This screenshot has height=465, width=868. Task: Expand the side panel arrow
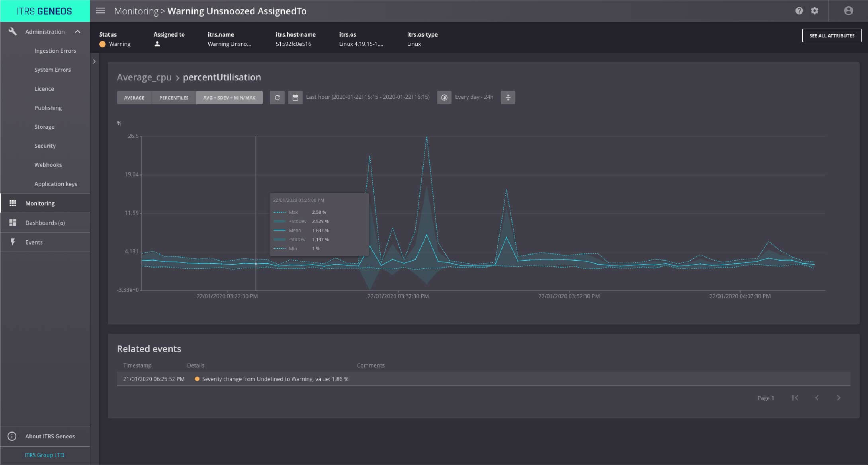click(x=94, y=62)
